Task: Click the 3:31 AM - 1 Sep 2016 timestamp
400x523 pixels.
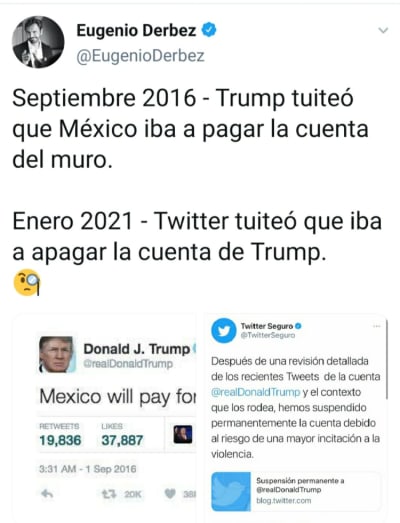Action: 87,469
